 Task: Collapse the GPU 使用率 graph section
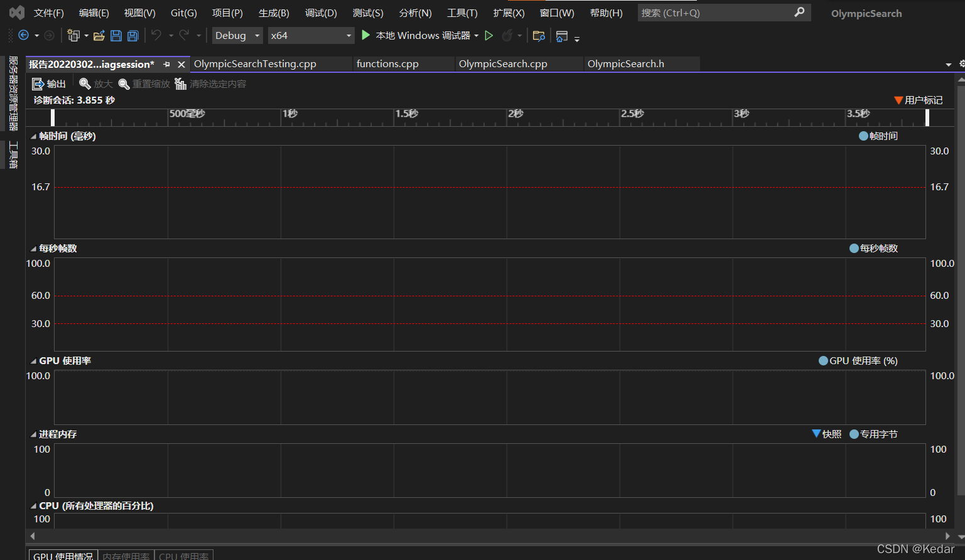pos(34,361)
